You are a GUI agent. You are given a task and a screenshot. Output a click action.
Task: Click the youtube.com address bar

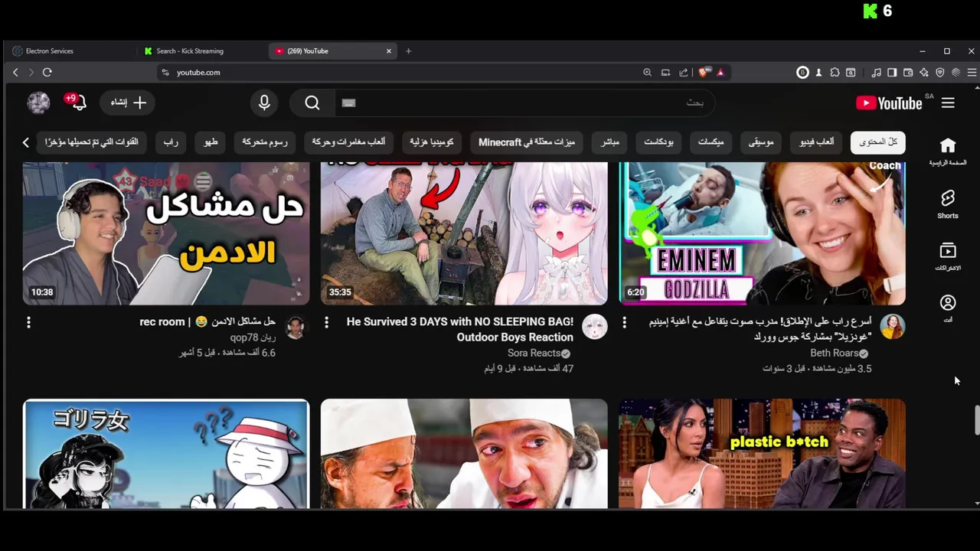[x=398, y=73]
